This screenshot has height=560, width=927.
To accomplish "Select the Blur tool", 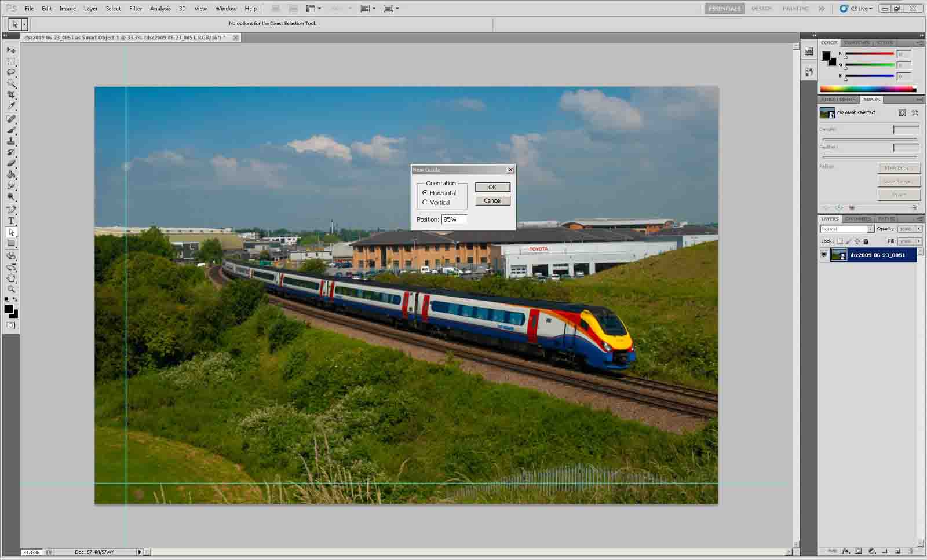I will click(x=11, y=185).
